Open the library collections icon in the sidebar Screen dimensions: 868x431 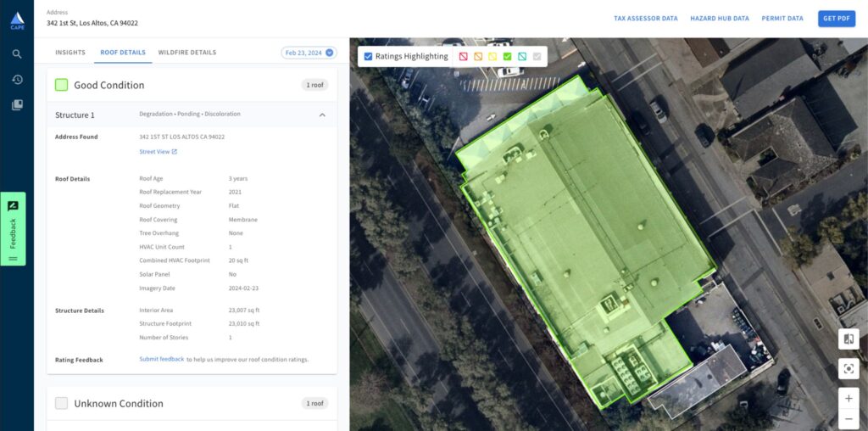17,105
